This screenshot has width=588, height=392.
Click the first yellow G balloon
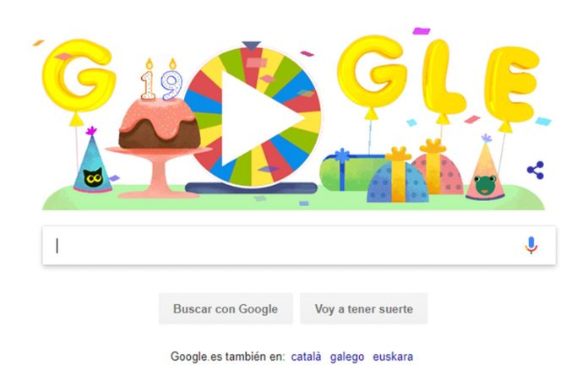click(79, 75)
